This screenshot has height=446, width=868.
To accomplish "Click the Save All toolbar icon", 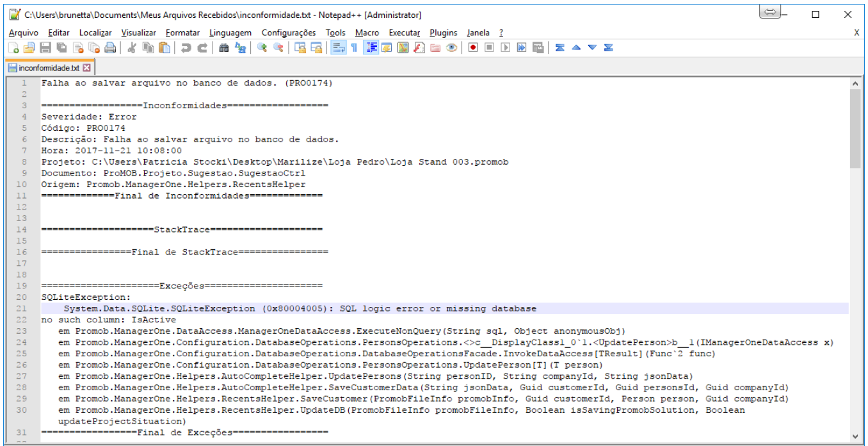I will (x=61, y=47).
